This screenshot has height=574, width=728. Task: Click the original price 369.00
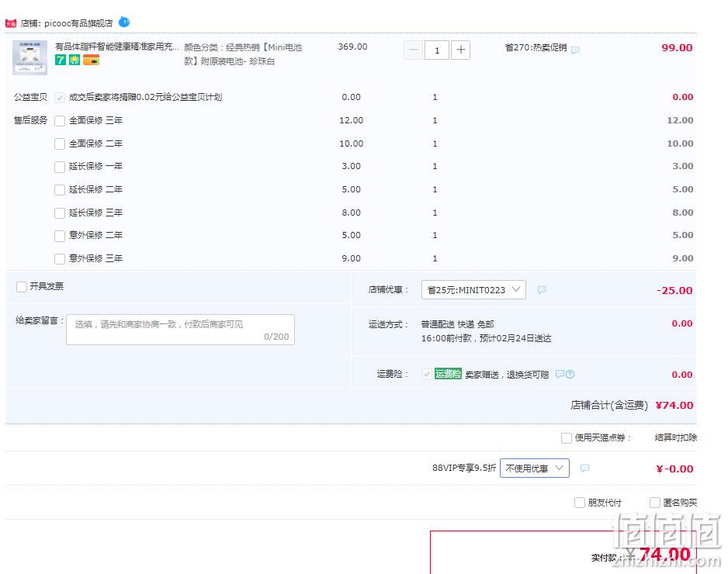[x=352, y=47]
